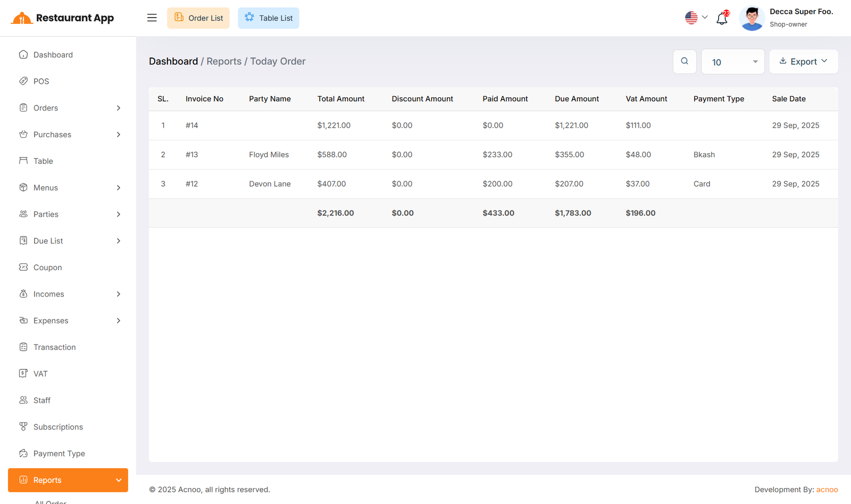The height and width of the screenshot is (504, 851).
Task: Click invoice number #14
Action: coord(192,125)
